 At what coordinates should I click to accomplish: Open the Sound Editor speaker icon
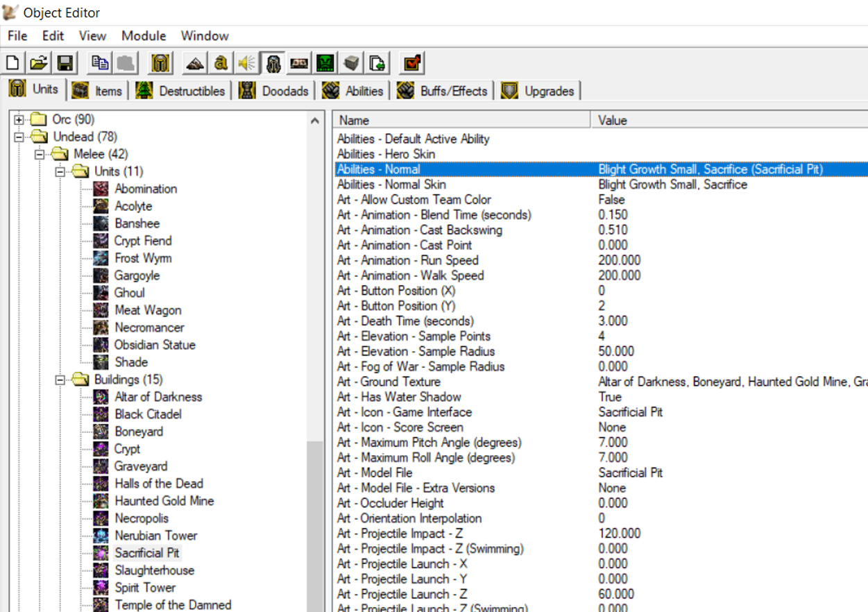tap(246, 63)
